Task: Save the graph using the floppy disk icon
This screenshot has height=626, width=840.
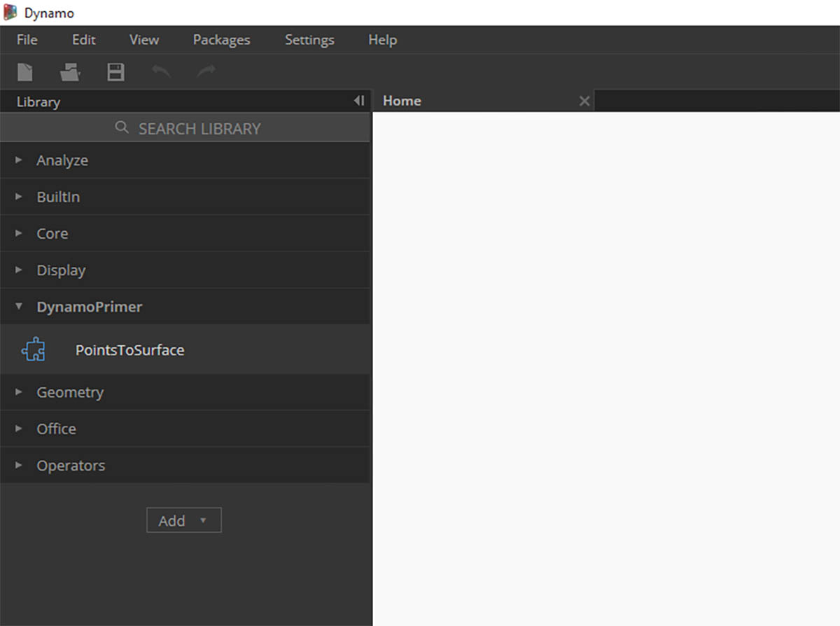Action: [x=115, y=71]
